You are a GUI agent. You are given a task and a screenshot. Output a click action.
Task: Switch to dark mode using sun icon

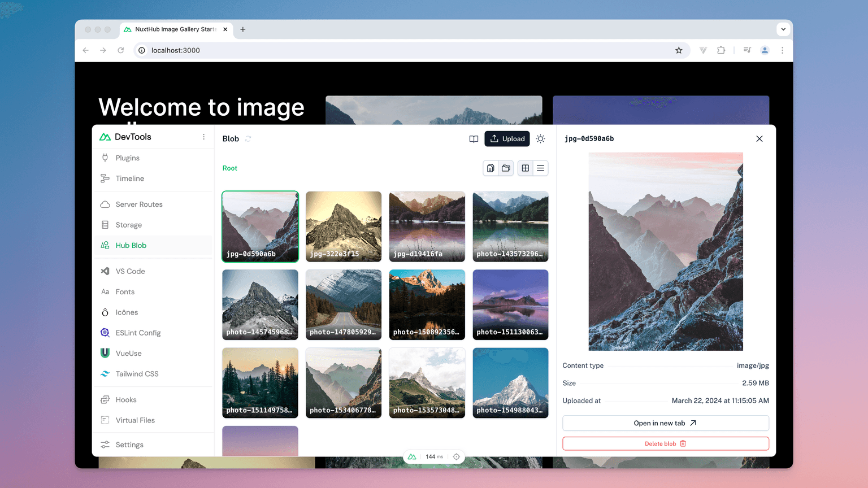[x=540, y=139]
